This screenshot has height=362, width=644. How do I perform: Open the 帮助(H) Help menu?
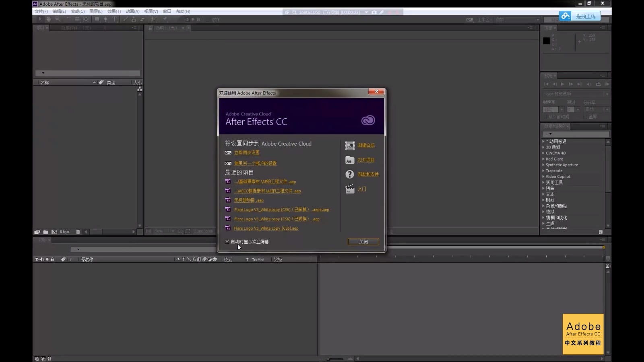[x=183, y=11]
